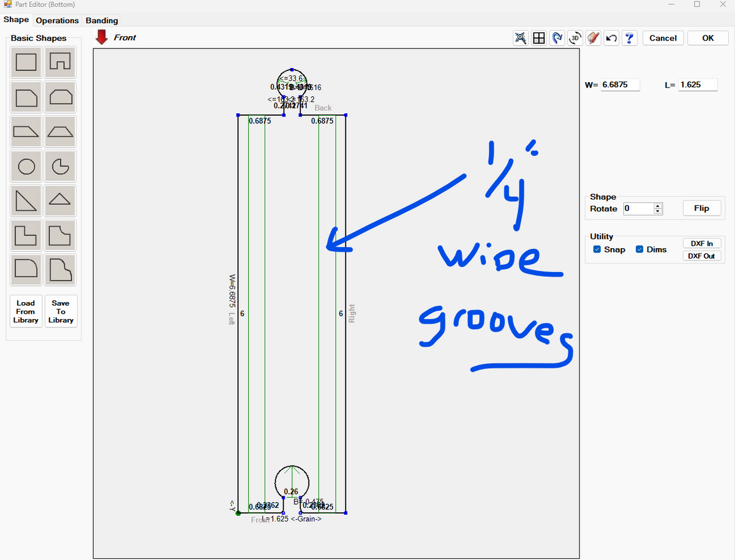735x560 pixels.
Task: Uncheck the Dims checkbox
Action: [x=639, y=249]
